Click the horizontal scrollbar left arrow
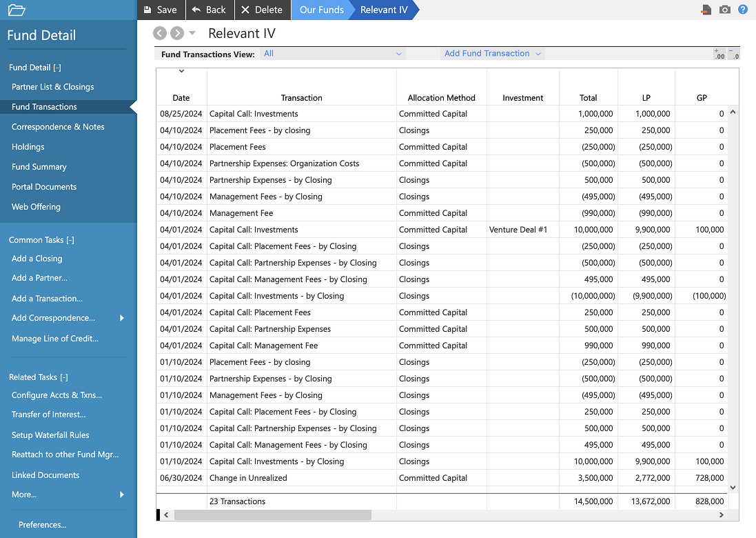Image resolution: width=756 pixels, height=538 pixels. pyautogui.click(x=166, y=515)
